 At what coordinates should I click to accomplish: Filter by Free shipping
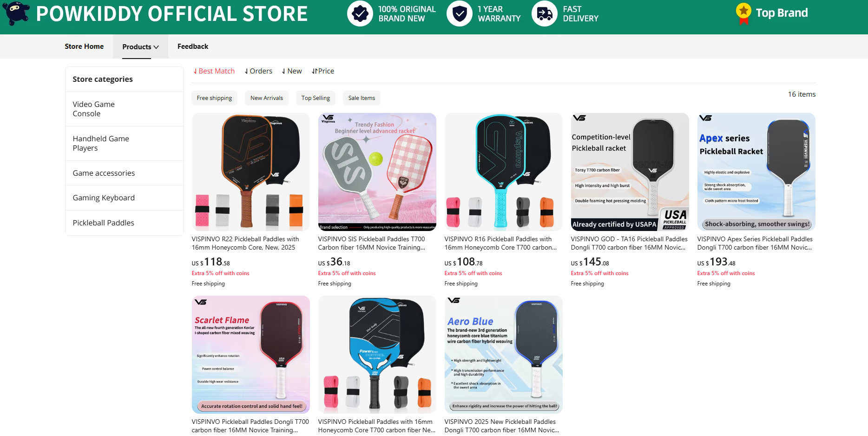(214, 98)
